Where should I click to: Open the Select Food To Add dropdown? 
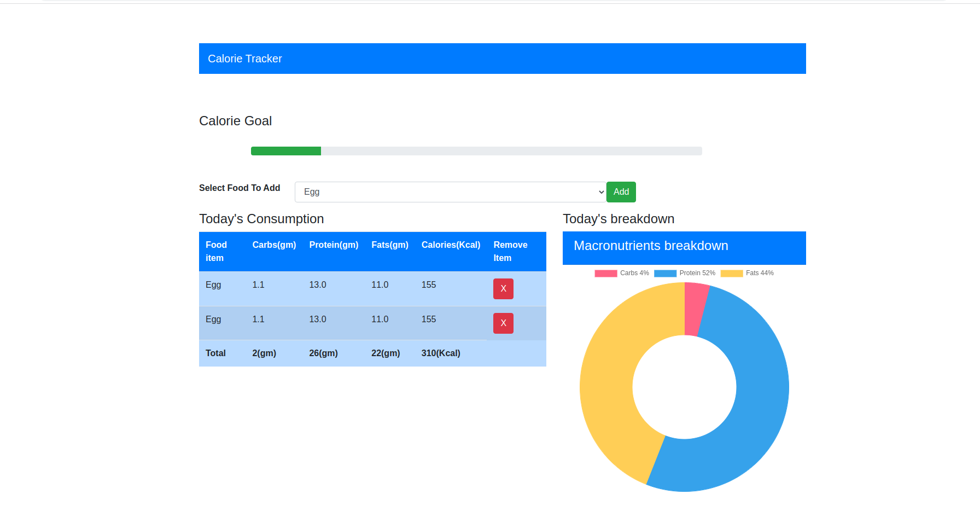pos(450,191)
